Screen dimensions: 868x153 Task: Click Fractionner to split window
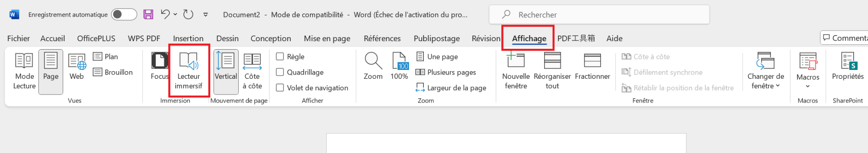(x=593, y=67)
